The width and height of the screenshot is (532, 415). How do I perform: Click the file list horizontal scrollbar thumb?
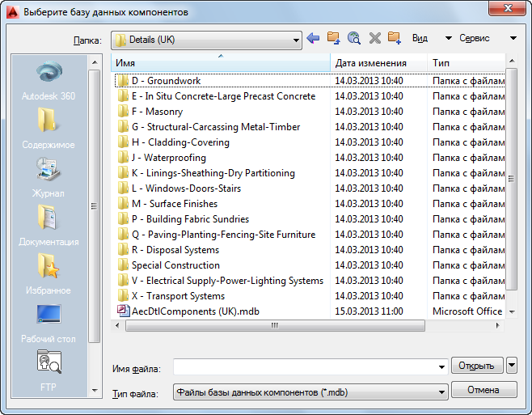pos(275,325)
